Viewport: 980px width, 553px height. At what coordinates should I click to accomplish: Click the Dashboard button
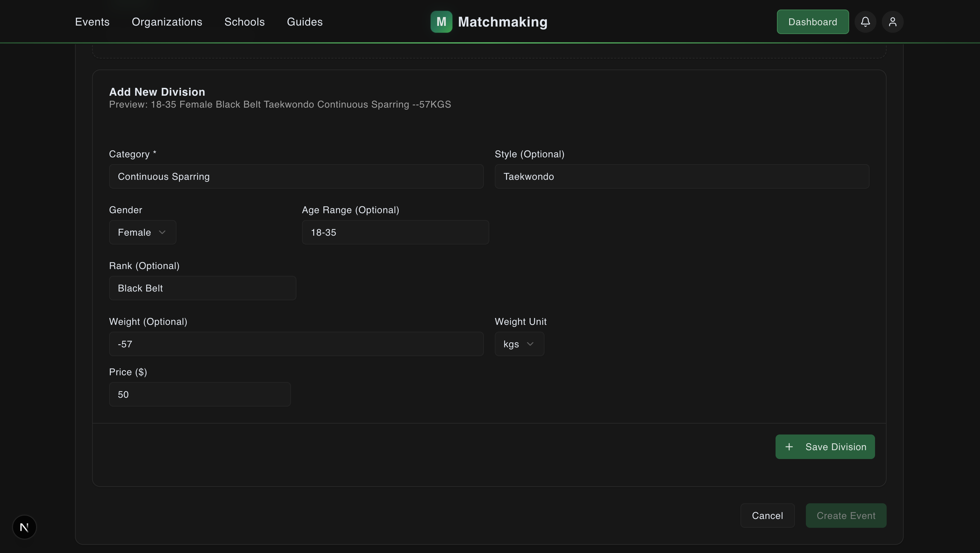click(x=813, y=22)
